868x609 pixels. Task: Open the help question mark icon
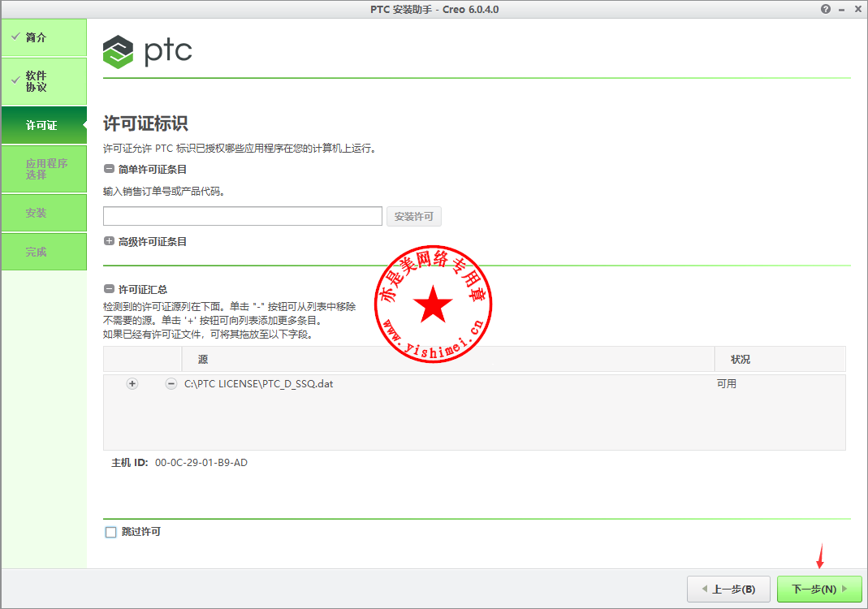(826, 9)
